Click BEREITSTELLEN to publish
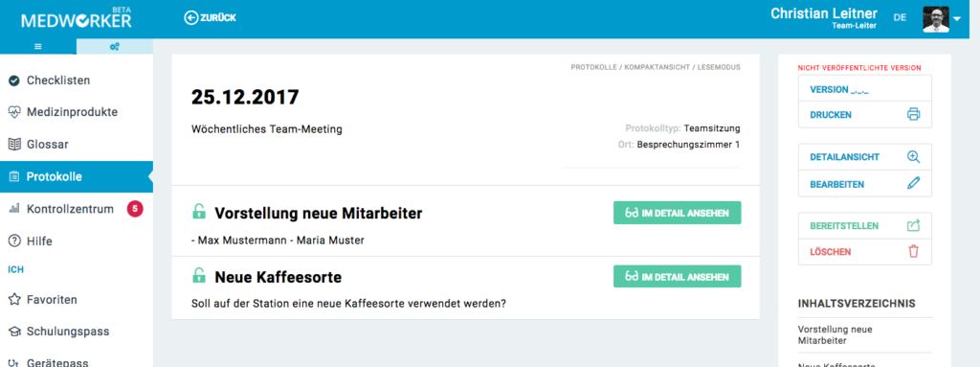This screenshot has width=980, height=367. pyautogui.click(x=864, y=225)
